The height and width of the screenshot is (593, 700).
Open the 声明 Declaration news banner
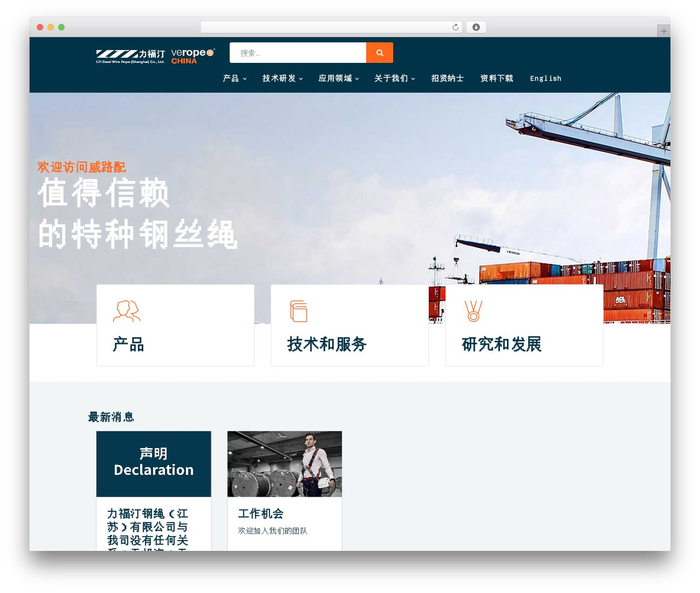(x=154, y=464)
